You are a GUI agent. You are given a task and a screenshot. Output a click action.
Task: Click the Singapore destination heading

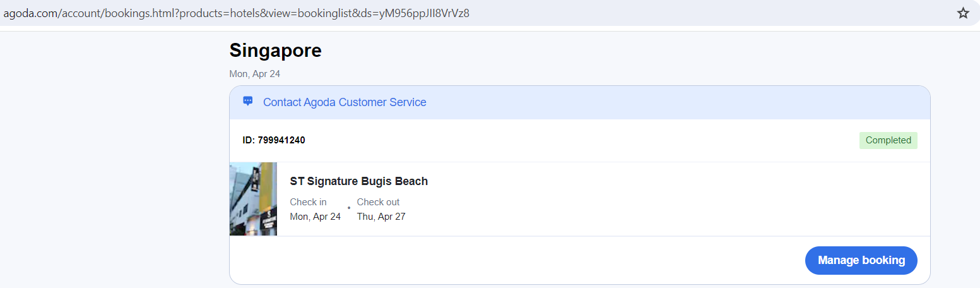point(275,51)
